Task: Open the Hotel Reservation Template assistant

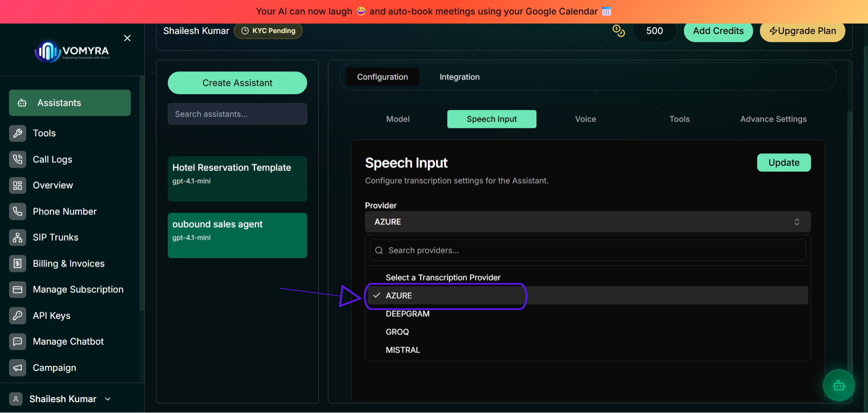Action: tap(237, 179)
